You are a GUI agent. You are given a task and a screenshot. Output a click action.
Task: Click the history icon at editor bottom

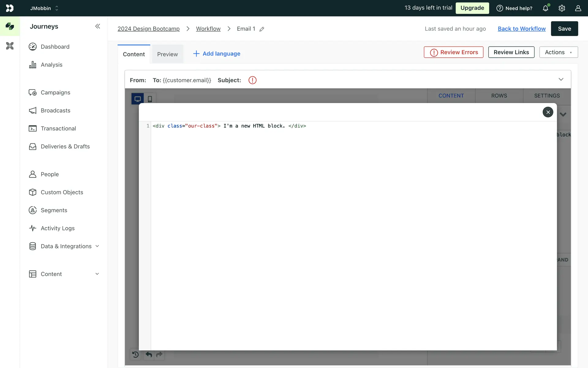pyautogui.click(x=135, y=355)
